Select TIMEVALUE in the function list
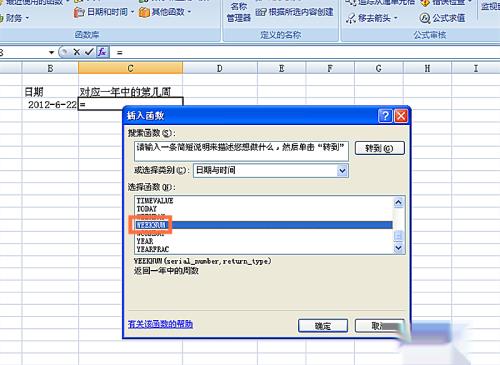This screenshot has width=500, height=365. coord(264,201)
